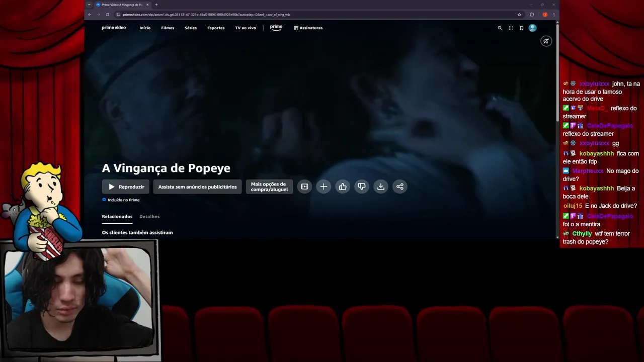Click the Reproduzir play button
The height and width of the screenshot is (362, 644).
tap(126, 187)
